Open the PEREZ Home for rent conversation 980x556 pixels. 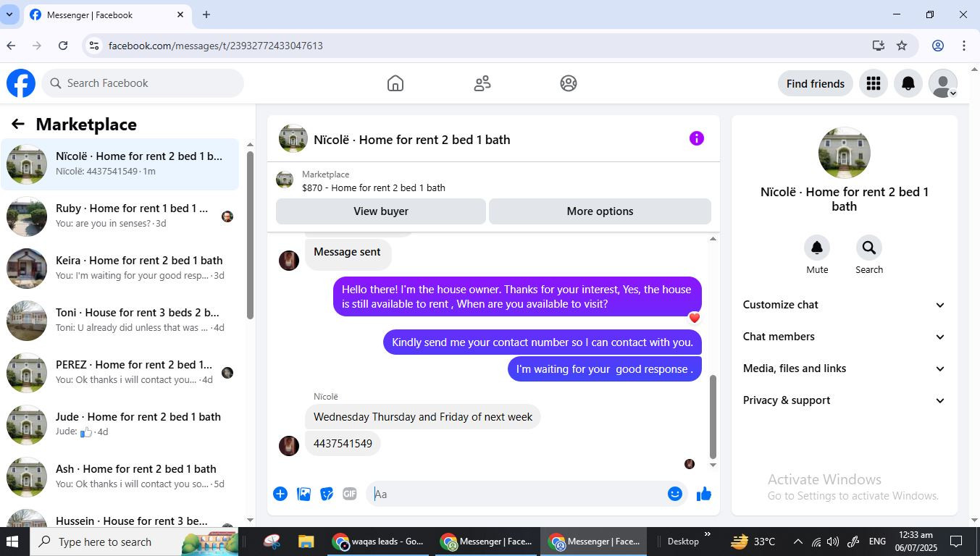pyautogui.click(x=120, y=373)
